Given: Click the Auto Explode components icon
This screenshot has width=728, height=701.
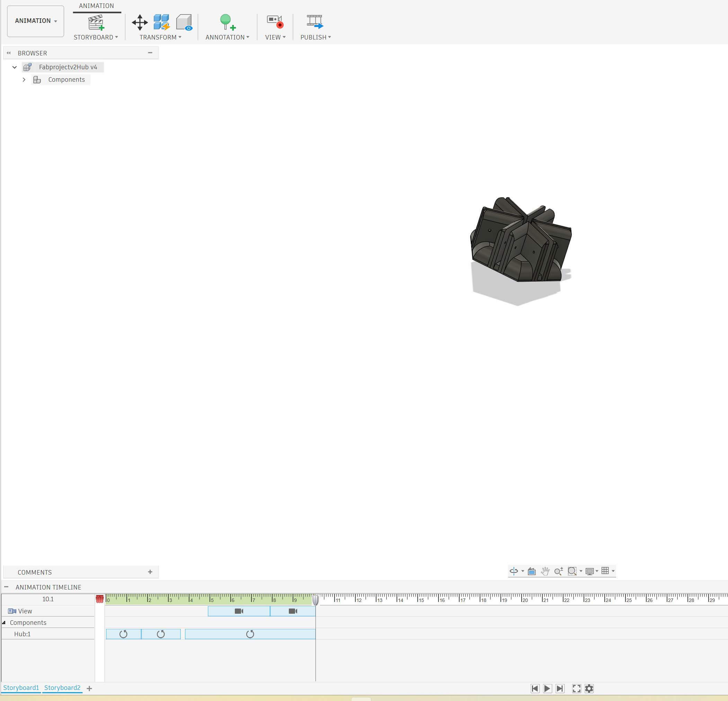Looking at the screenshot, I should [162, 22].
